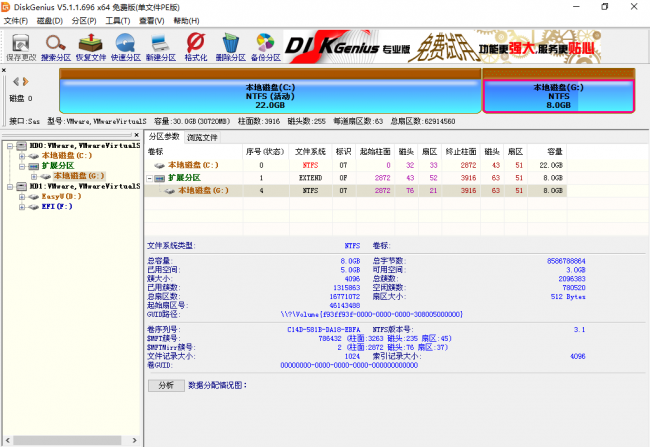The image size is (650, 447).
Task: Select EFI(F:) in the left tree
Action: point(57,206)
